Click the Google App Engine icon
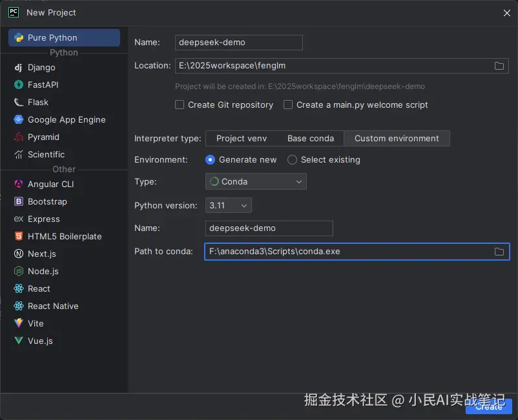 tap(19, 119)
